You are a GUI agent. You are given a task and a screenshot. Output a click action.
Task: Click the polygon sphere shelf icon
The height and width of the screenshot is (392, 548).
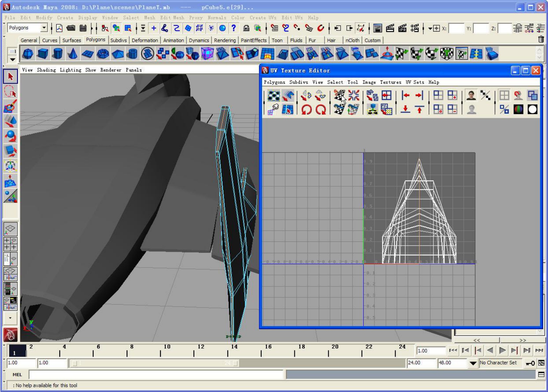[27, 54]
